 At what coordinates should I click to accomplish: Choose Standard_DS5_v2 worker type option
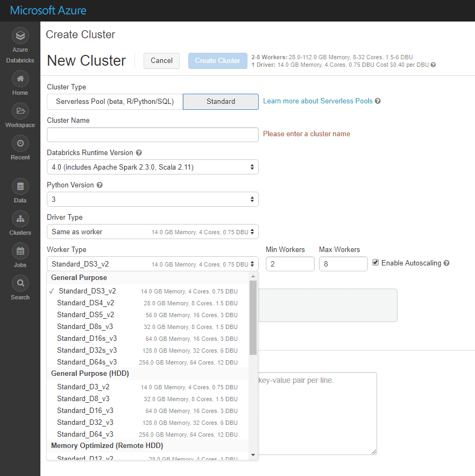click(148, 315)
